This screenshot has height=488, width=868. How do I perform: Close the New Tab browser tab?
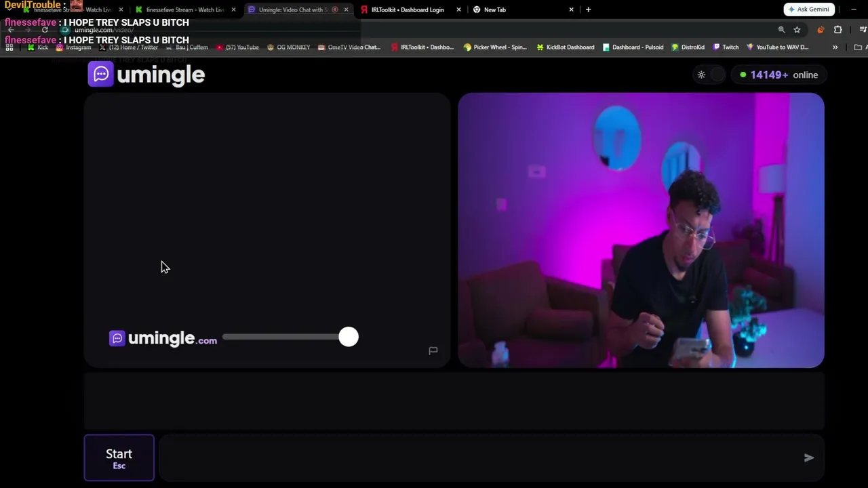[x=571, y=9]
